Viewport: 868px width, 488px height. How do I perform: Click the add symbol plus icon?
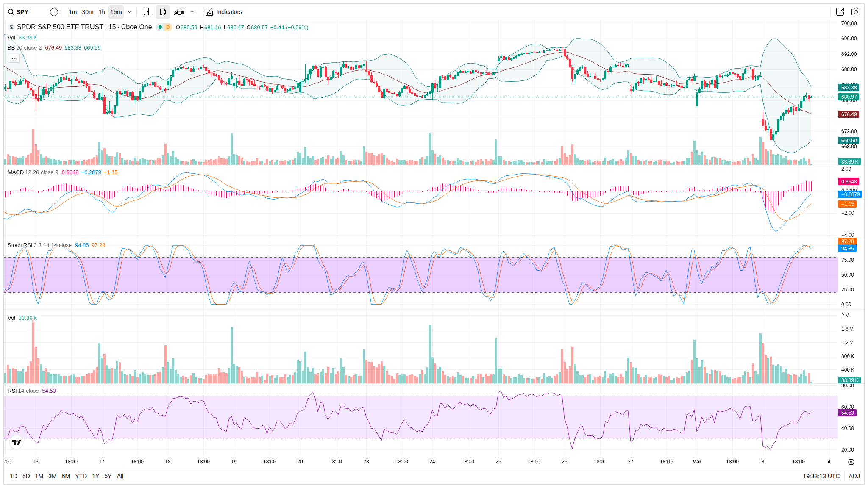click(54, 12)
